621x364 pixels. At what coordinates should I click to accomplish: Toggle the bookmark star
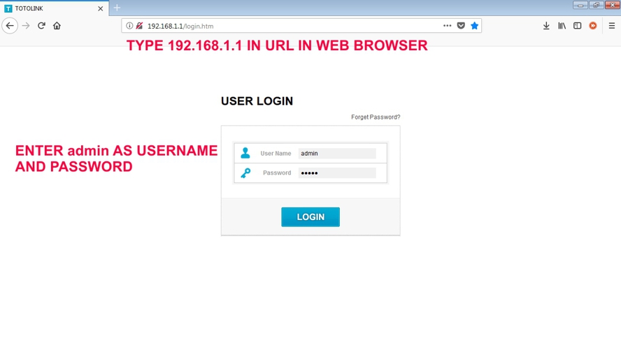(474, 26)
